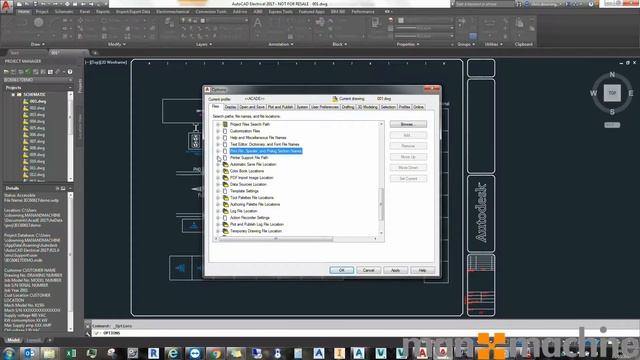The height and width of the screenshot is (360, 640).
Task: Click the Model tab at the bottom
Action: coord(13,340)
